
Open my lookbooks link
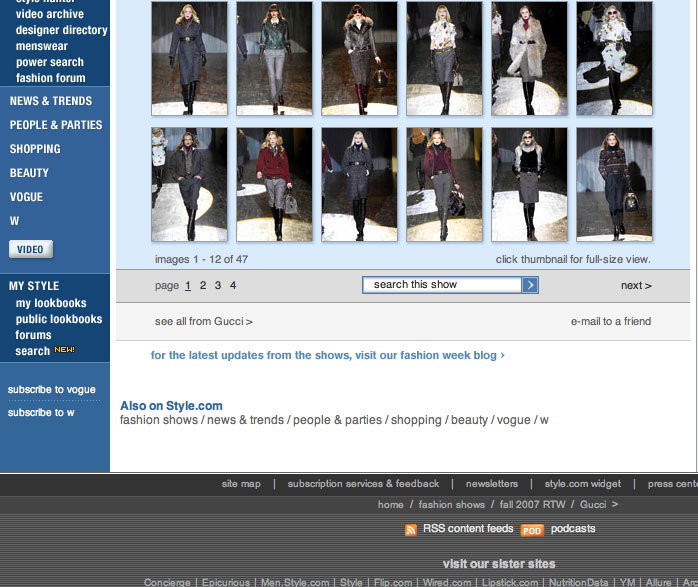51,303
